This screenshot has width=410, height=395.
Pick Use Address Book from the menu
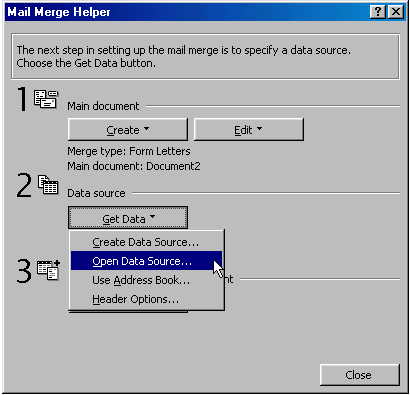(146, 280)
